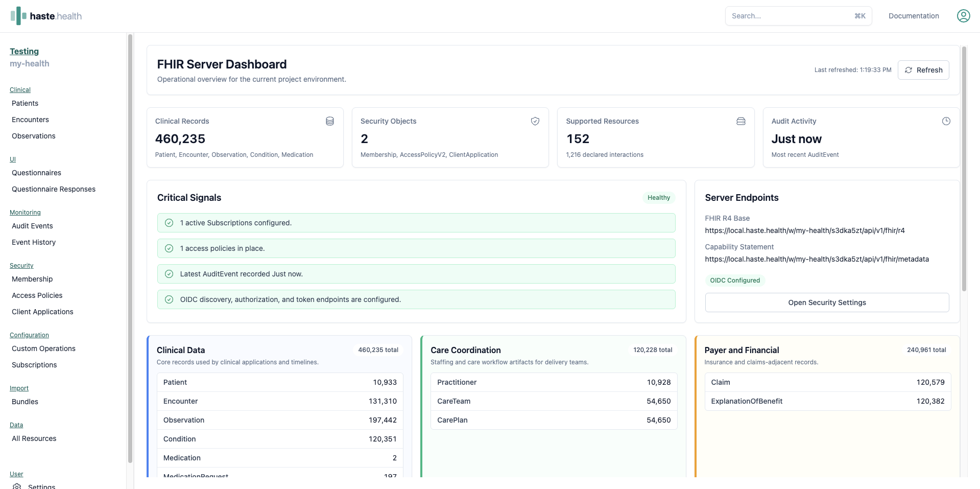Viewport: 980px width, 489px height.
Task: Click the Patient row in Clinical Data
Action: (x=280, y=382)
